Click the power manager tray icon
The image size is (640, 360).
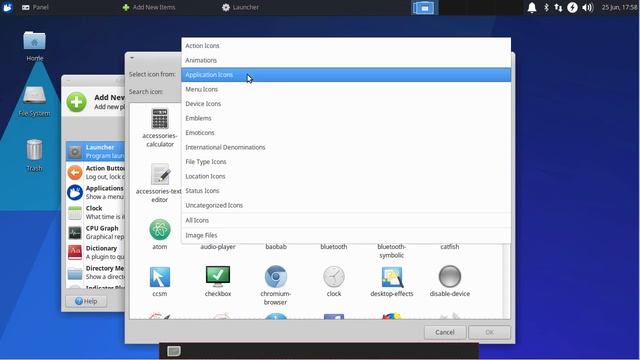[x=572, y=7]
